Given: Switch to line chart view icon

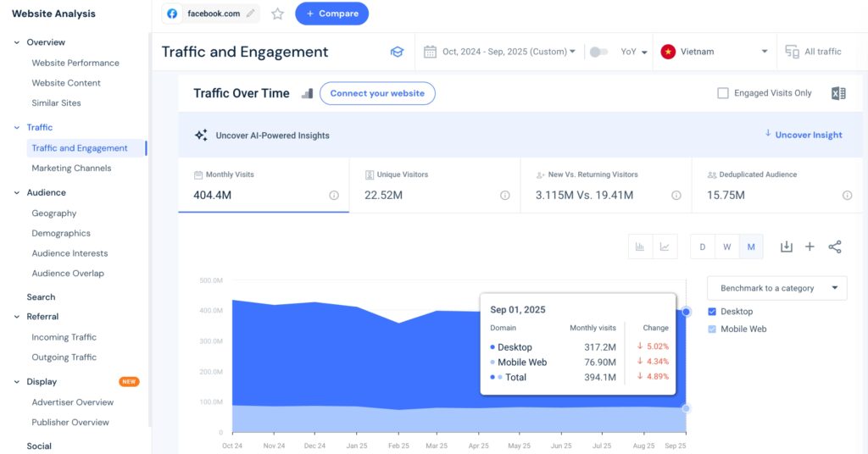Looking at the screenshot, I should click(665, 246).
